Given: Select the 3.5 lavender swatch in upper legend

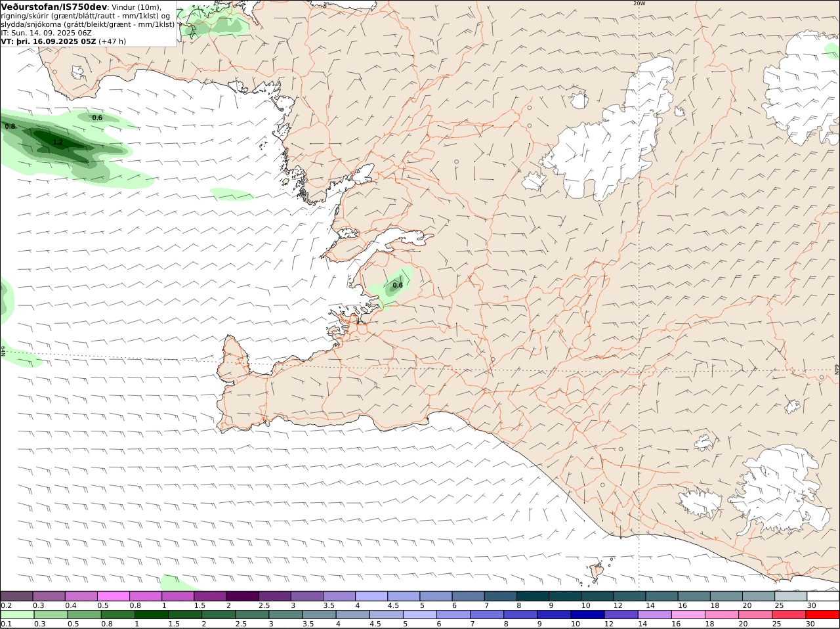Looking at the screenshot, I should coord(338,596).
